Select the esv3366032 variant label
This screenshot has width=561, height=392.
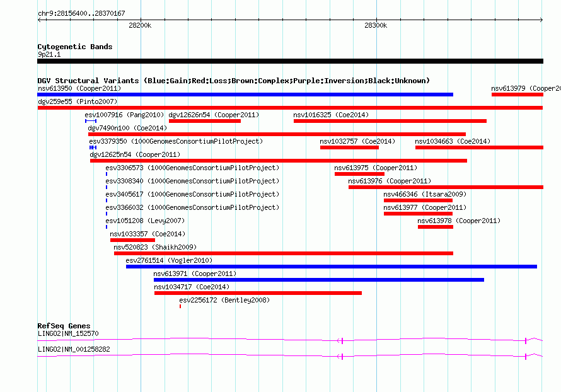[x=192, y=207]
